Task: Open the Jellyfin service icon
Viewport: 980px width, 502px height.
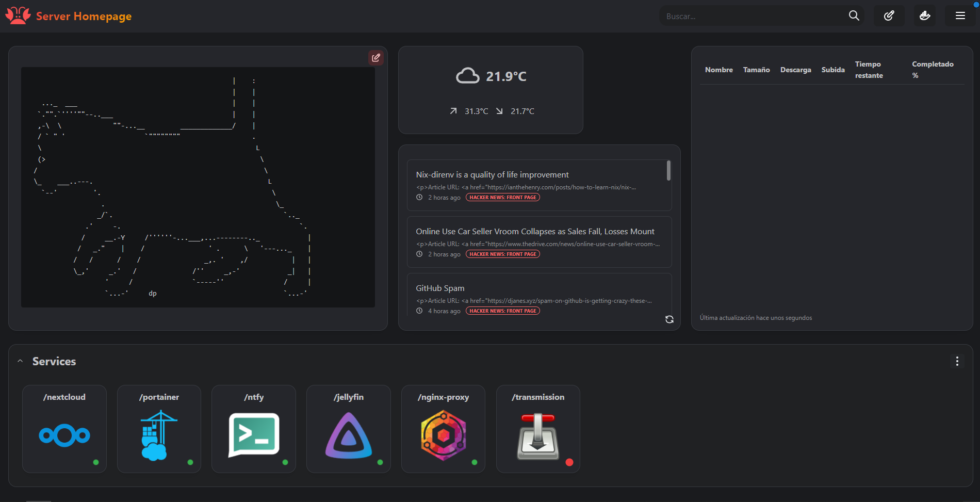Action: pos(349,435)
